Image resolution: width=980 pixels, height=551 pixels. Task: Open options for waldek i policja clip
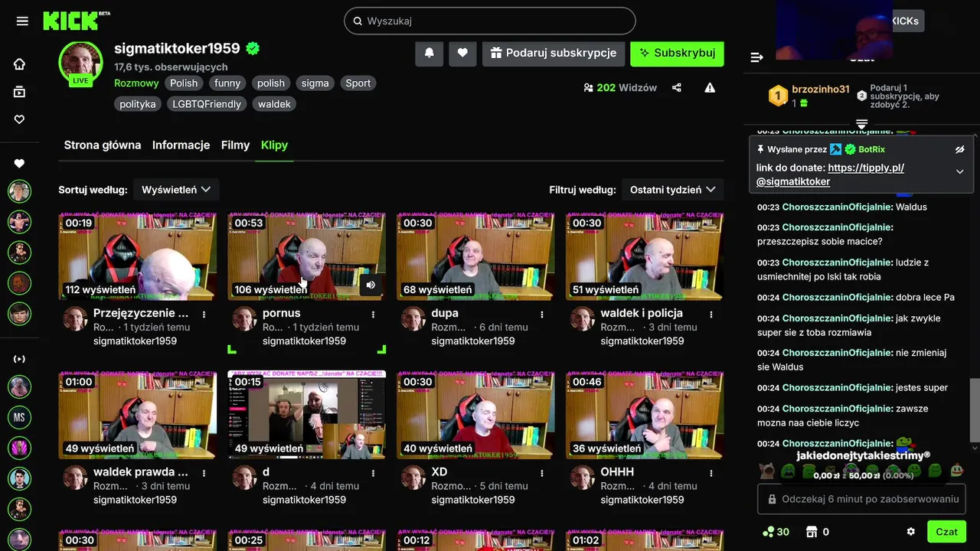click(710, 314)
